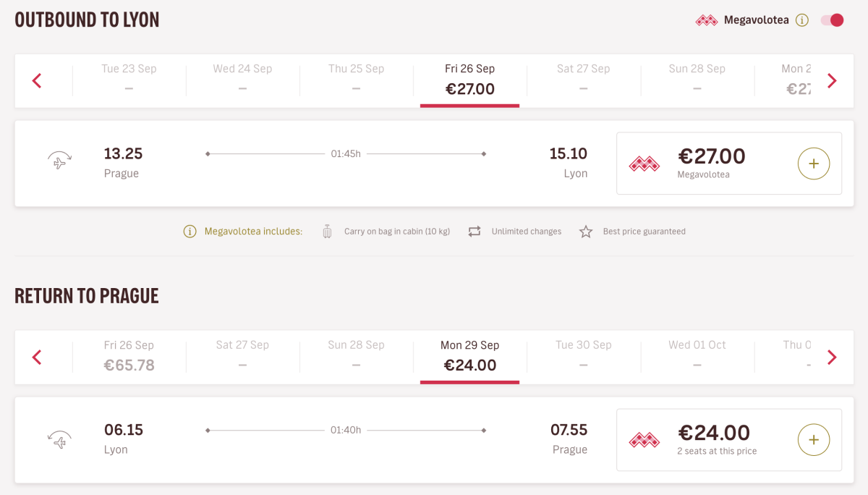Expand the €27.00 outbound flight with plus
Screen dimensions: 868x495
[x=813, y=164]
